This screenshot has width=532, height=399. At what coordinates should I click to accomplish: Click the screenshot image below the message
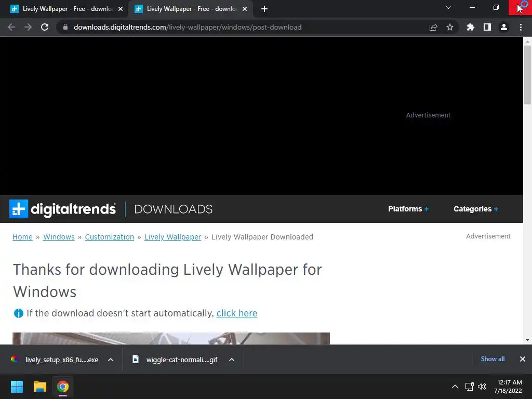[x=171, y=338]
